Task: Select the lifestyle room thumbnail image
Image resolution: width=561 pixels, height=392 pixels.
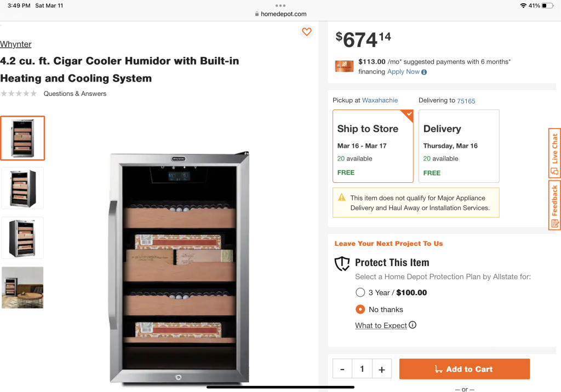Action: coord(22,287)
